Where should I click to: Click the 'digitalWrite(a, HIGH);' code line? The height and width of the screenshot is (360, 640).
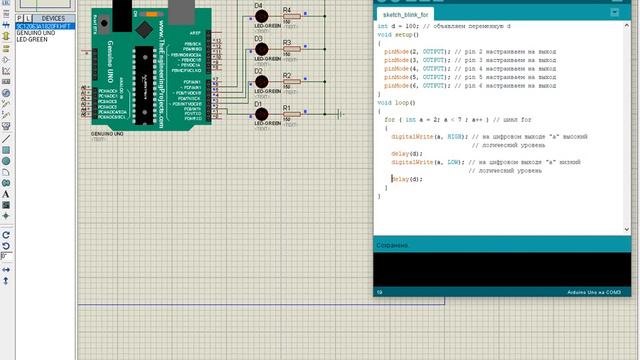click(489, 137)
